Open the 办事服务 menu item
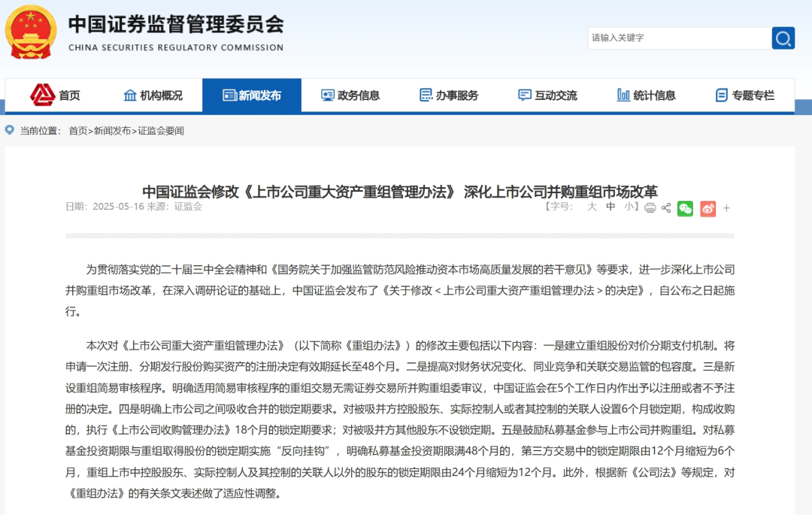The width and height of the screenshot is (812, 515). tap(449, 95)
